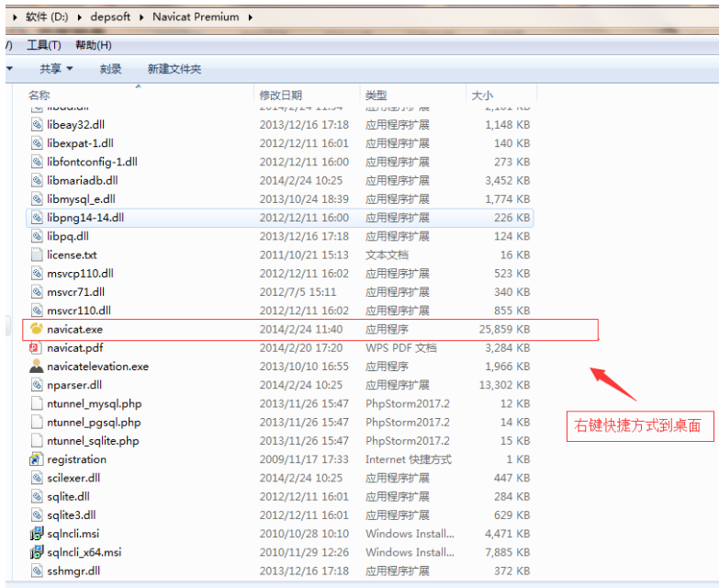The width and height of the screenshot is (719, 588).
Task: Expand the arrow after depsoft breadcrumb
Action: 141,17
